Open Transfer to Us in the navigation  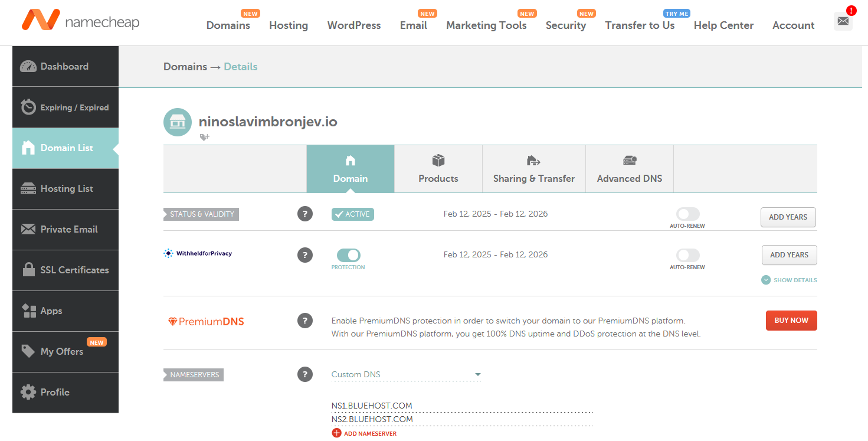coord(640,25)
